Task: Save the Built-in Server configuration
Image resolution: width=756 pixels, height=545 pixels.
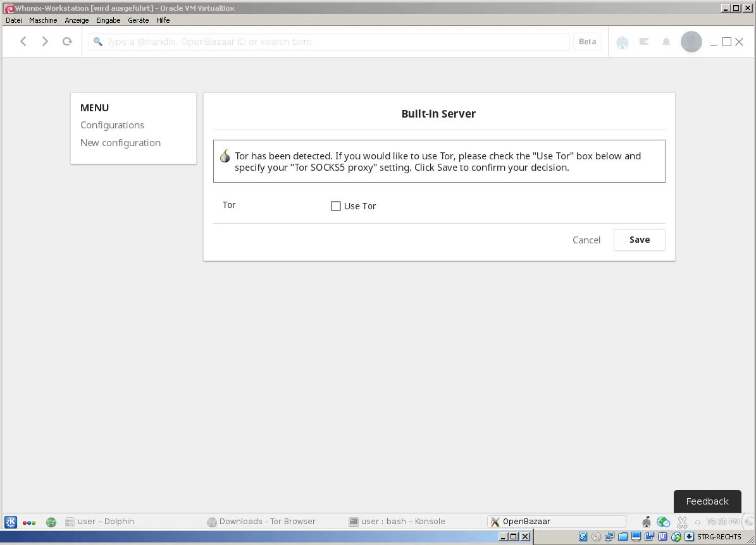Action: click(x=640, y=240)
